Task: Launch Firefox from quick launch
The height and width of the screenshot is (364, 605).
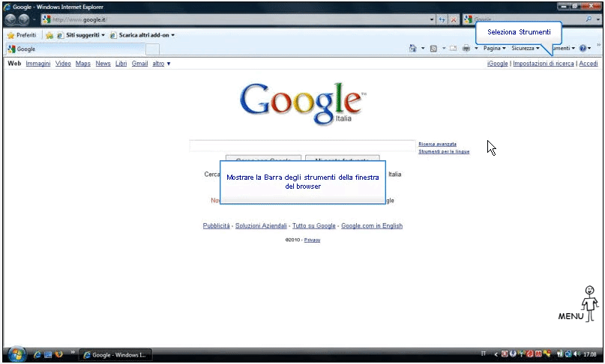Action: (x=58, y=354)
